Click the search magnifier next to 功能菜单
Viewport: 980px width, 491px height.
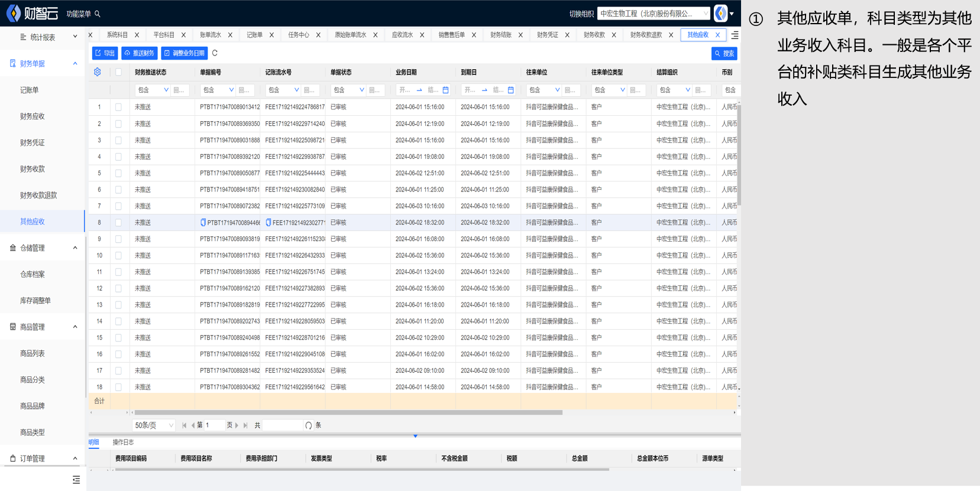(98, 14)
